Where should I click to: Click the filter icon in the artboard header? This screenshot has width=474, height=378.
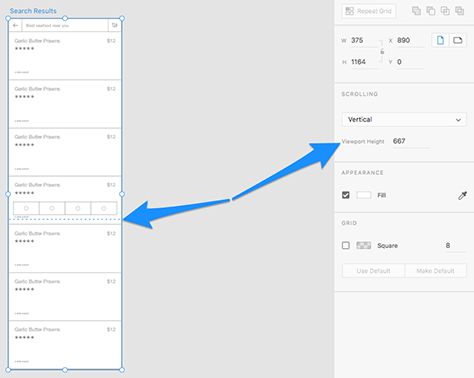coord(115,25)
